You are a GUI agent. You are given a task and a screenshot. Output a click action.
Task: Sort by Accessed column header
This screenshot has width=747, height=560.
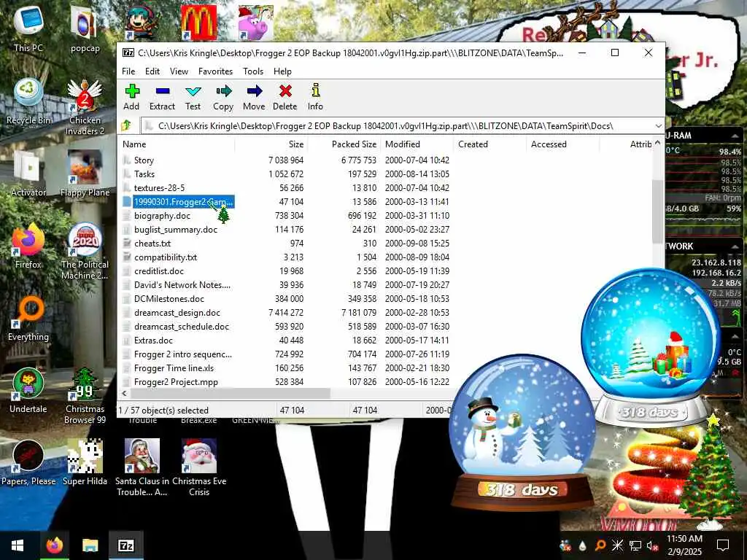563,144
